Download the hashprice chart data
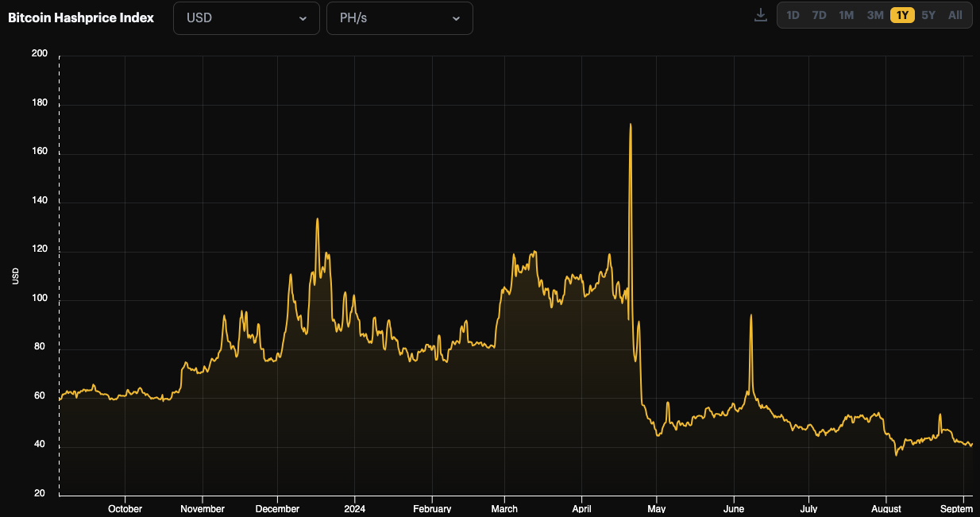The height and width of the screenshot is (517, 980). click(760, 15)
